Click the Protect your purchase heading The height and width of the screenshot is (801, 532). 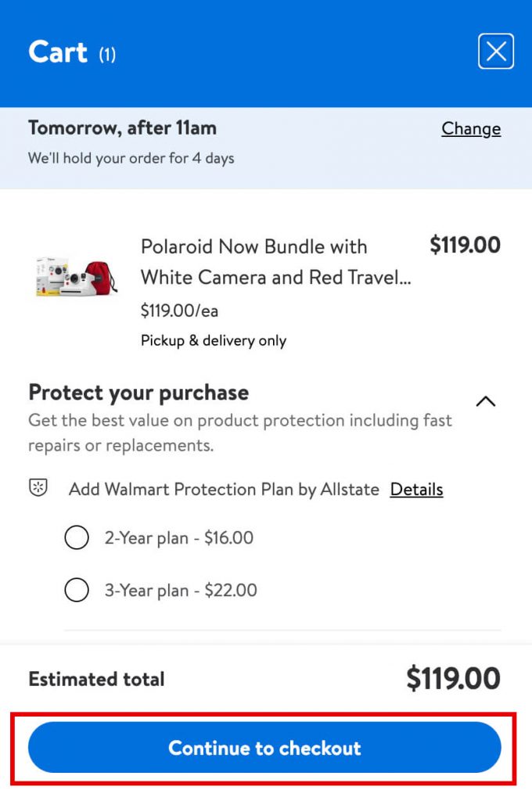point(138,393)
